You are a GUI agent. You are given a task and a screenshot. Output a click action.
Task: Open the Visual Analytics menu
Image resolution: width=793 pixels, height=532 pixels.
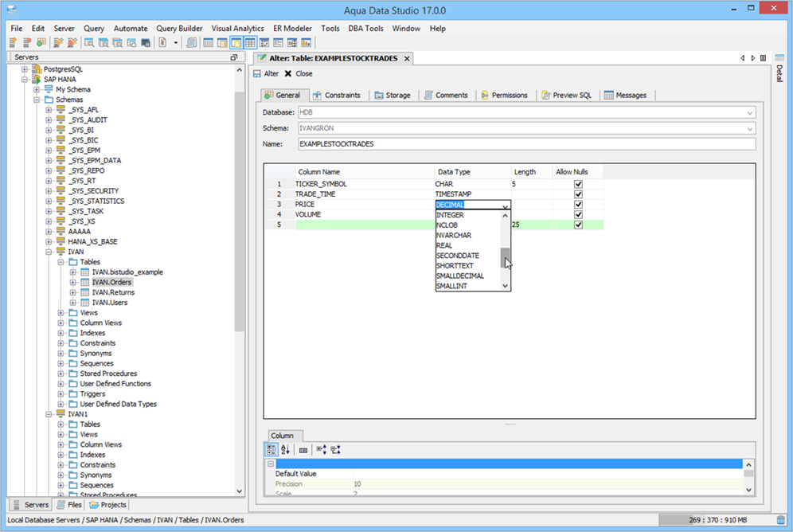coord(238,29)
